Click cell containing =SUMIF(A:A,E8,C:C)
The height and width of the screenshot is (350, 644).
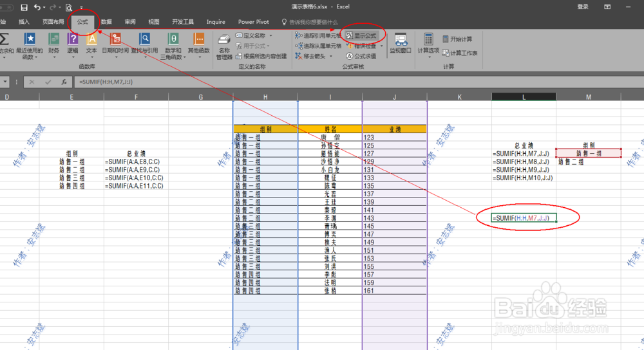coord(136,162)
